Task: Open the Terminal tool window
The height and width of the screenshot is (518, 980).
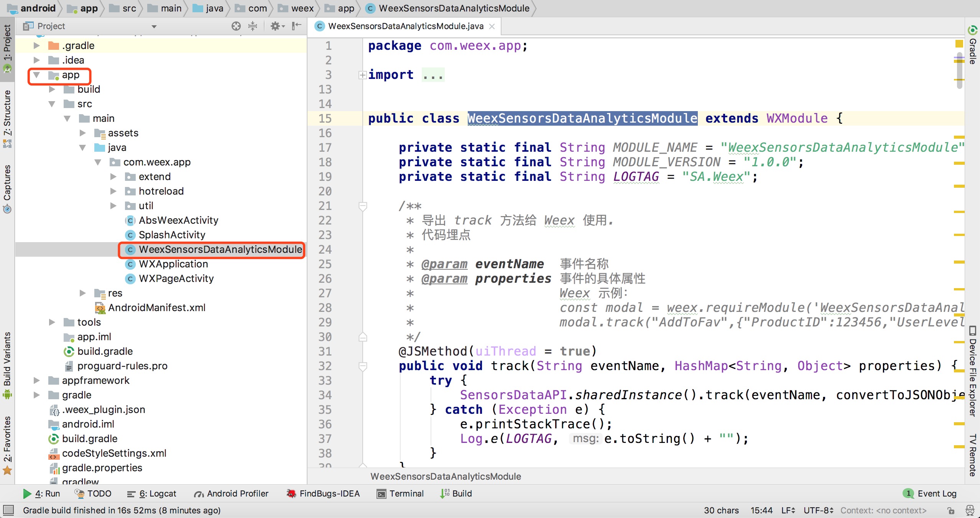Action: tap(400, 493)
